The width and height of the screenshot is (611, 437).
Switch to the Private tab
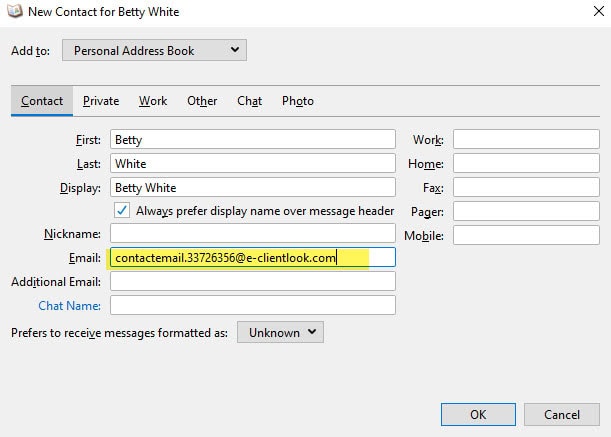(x=101, y=101)
